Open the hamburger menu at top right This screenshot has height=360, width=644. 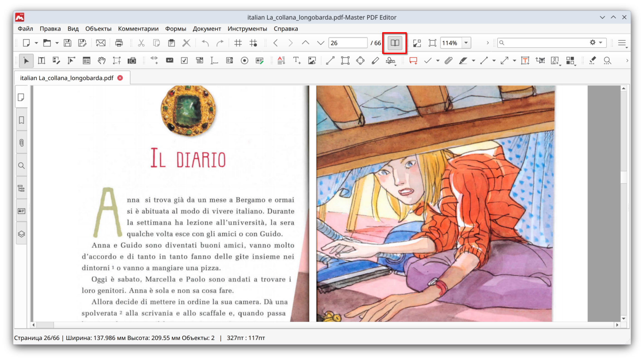(x=622, y=43)
